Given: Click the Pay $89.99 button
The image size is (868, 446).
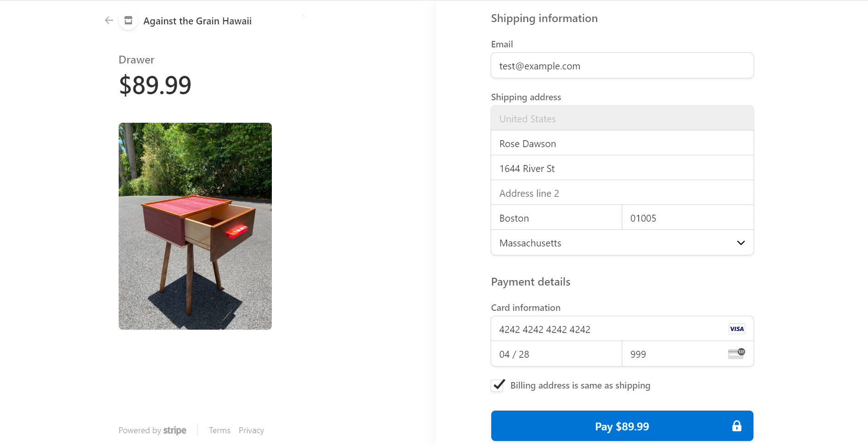Looking at the screenshot, I should (x=622, y=426).
